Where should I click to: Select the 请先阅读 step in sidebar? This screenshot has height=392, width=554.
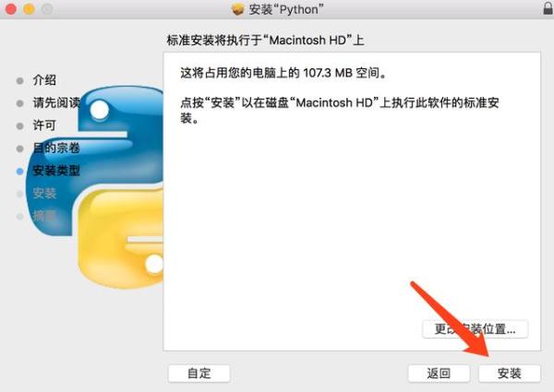tap(56, 102)
